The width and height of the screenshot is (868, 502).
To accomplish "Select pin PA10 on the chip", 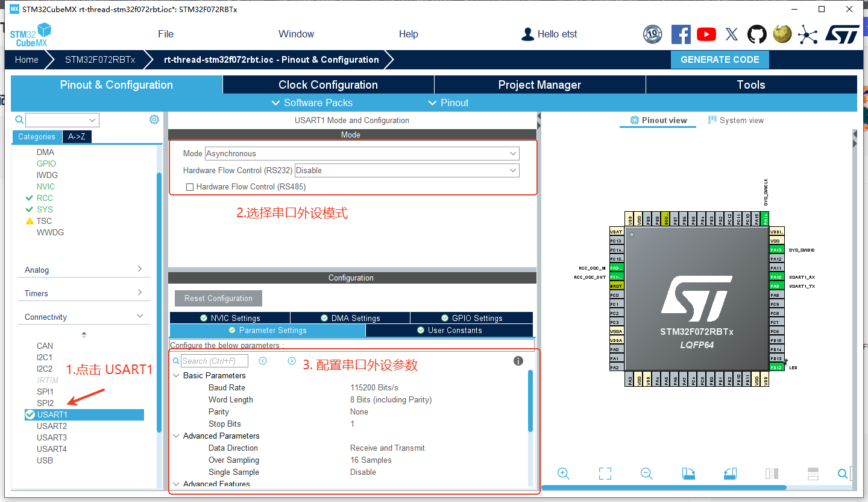I will (x=776, y=277).
